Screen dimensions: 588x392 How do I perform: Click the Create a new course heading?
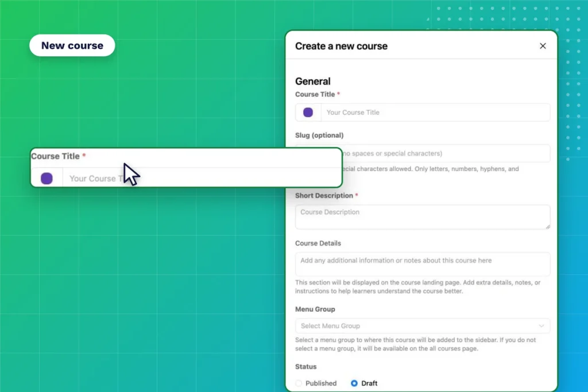[x=341, y=46]
